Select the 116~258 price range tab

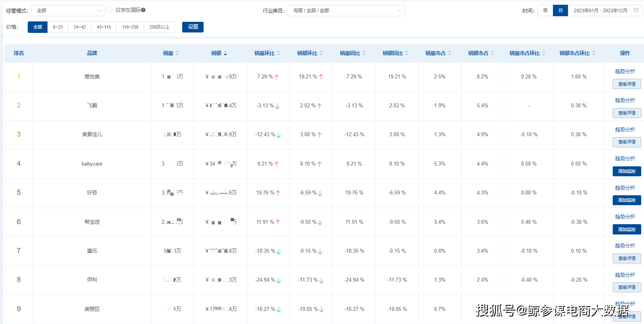click(130, 27)
